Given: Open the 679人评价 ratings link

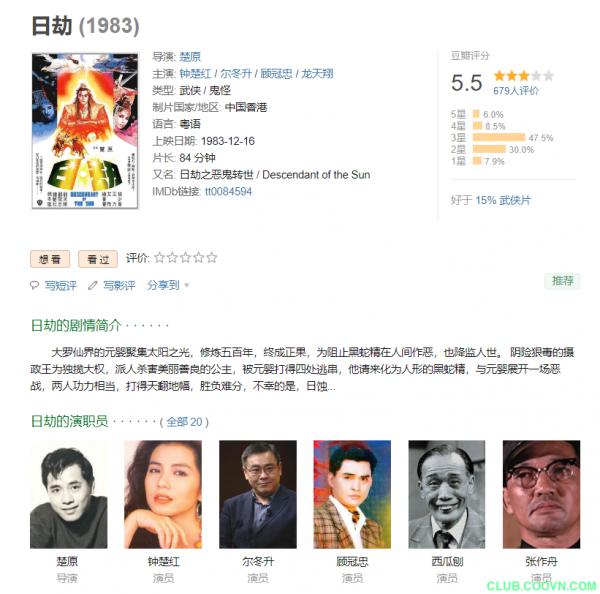Looking at the screenshot, I should pyautogui.click(x=516, y=91).
